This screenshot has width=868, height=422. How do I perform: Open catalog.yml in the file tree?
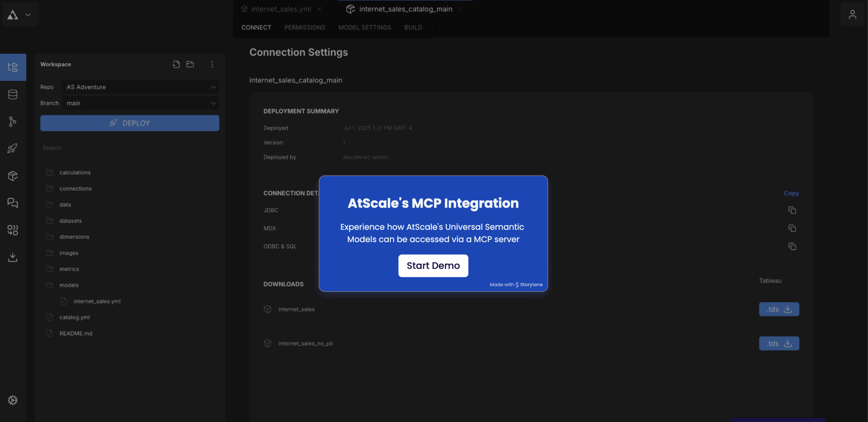[74, 317]
